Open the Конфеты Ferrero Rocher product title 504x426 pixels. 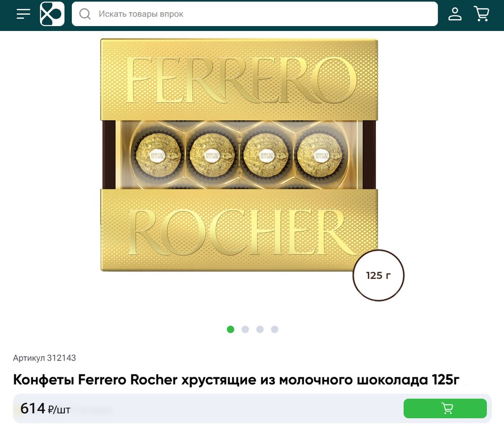click(x=236, y=380)
